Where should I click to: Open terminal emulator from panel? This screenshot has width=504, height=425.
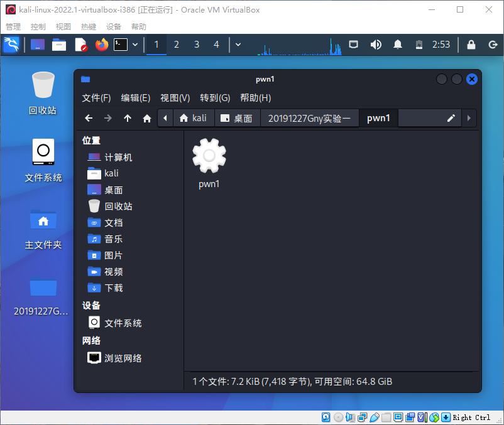[x=121, y=45]
